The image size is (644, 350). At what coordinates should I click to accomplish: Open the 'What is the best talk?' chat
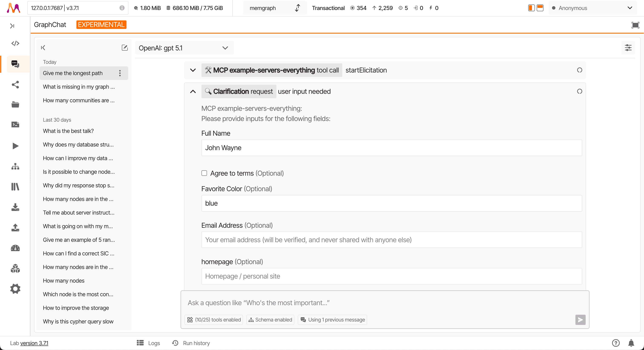tap(68, 131)
